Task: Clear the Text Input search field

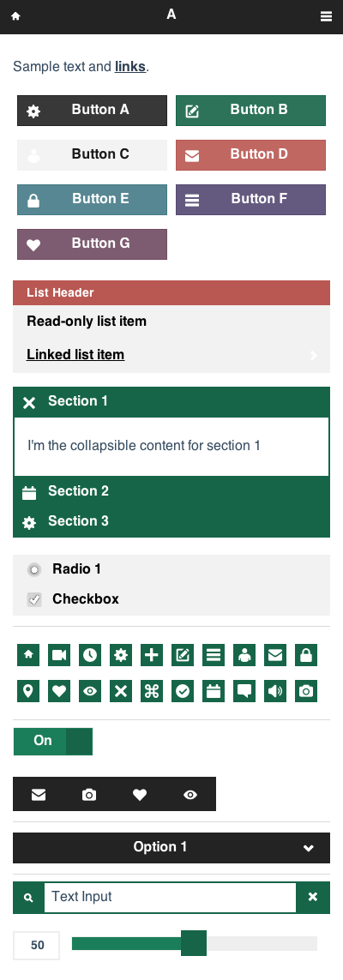Action: [313, 898]
